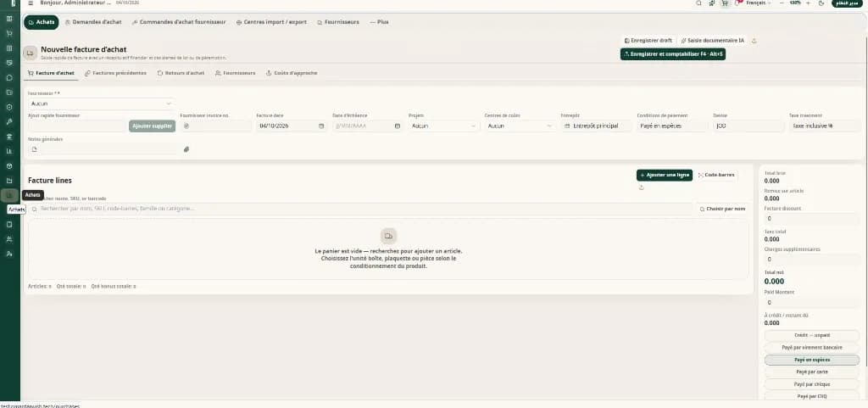Click the dark Arabic user badge button
This screenshot has width=868, height=408.
click(x=848, y=3)
